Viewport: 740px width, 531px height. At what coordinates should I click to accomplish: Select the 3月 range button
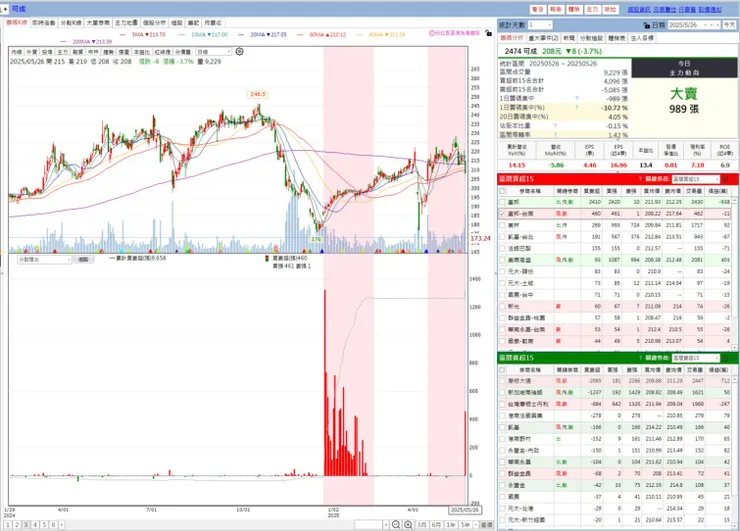click(422, 525)
